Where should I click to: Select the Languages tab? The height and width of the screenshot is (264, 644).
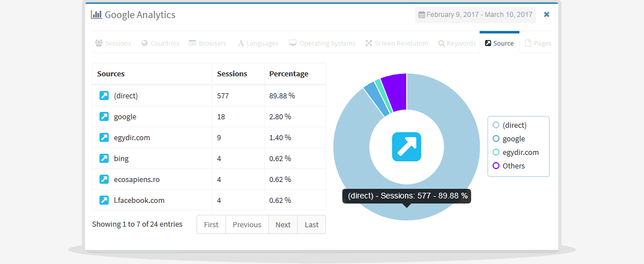(x=258, y=43)
